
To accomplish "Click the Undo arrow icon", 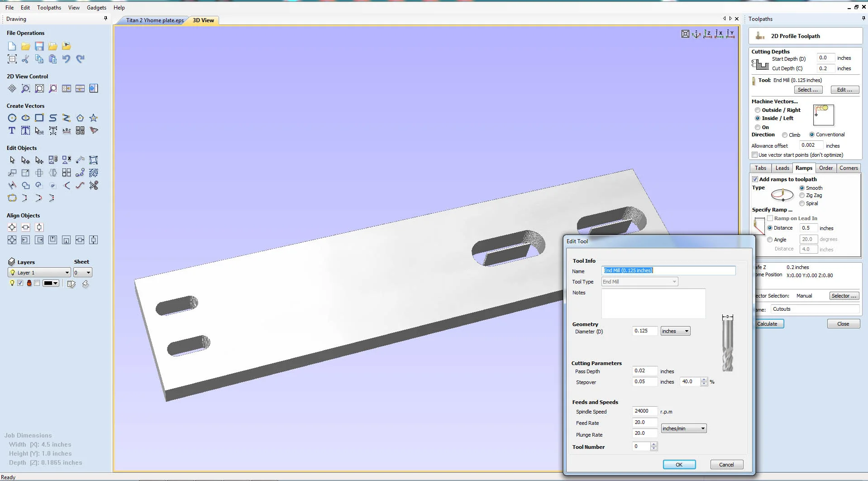I will pyautogui.click(x=67, y=59).
